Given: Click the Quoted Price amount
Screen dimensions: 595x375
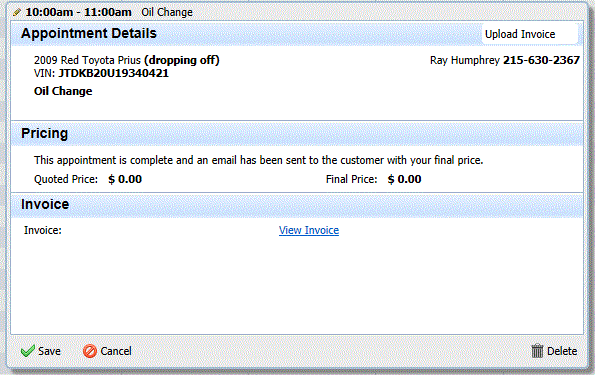Looking at the screenshot, I should (125, 179).
